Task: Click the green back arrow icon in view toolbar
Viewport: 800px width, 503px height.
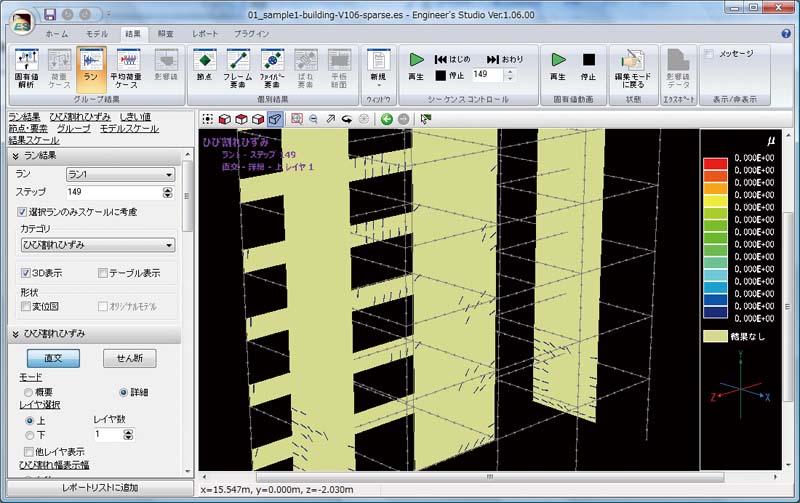Action: [x=386, y=119]
